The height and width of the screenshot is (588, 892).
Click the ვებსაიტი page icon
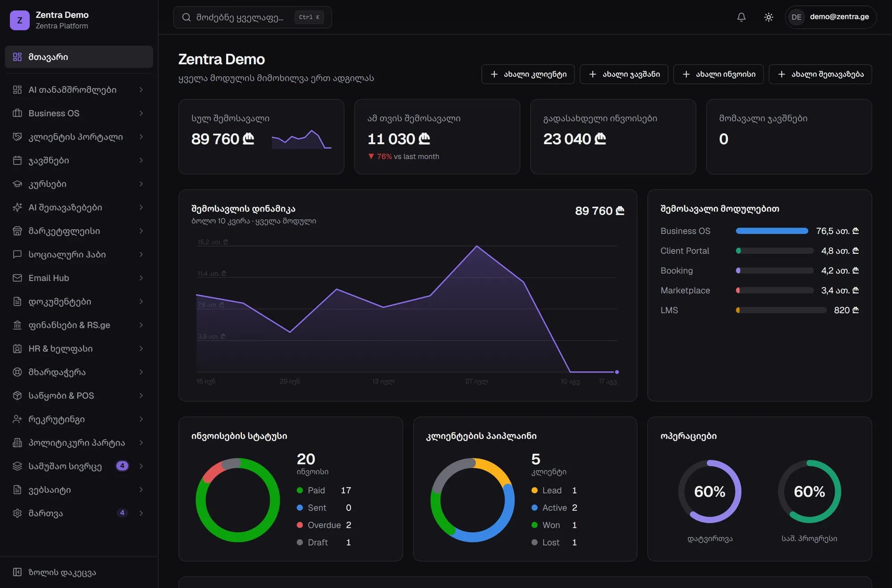click(17, 489)
